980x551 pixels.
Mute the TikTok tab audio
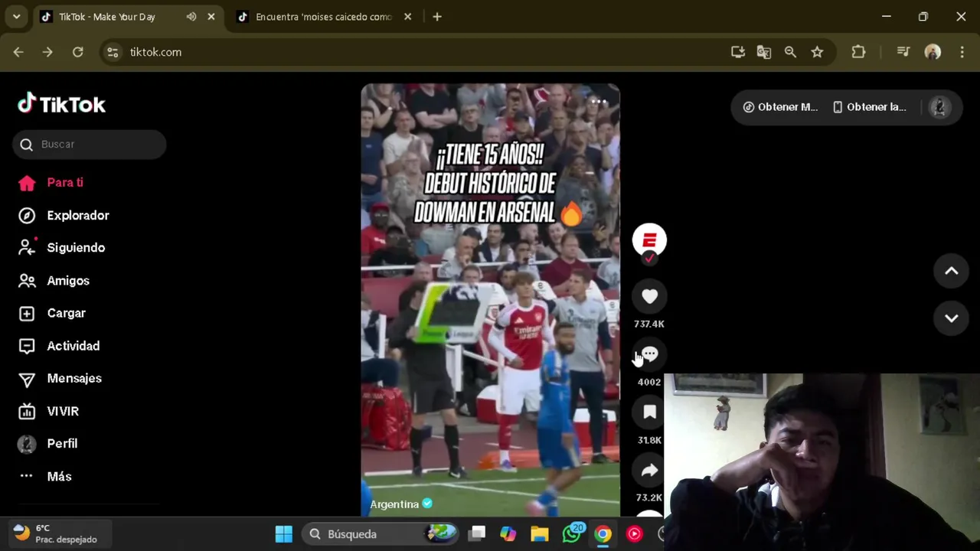point(191,17)
